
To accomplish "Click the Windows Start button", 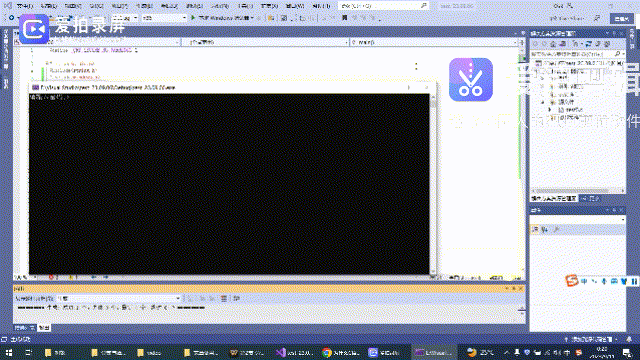I will (9, 352).
